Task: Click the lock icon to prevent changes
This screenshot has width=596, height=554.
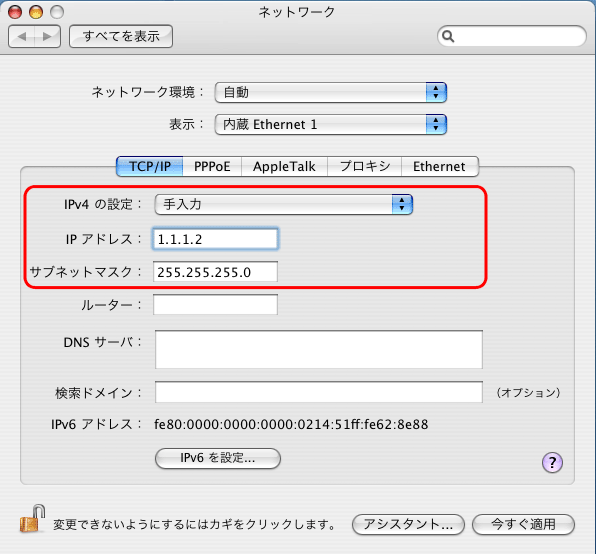Action: 32,518
